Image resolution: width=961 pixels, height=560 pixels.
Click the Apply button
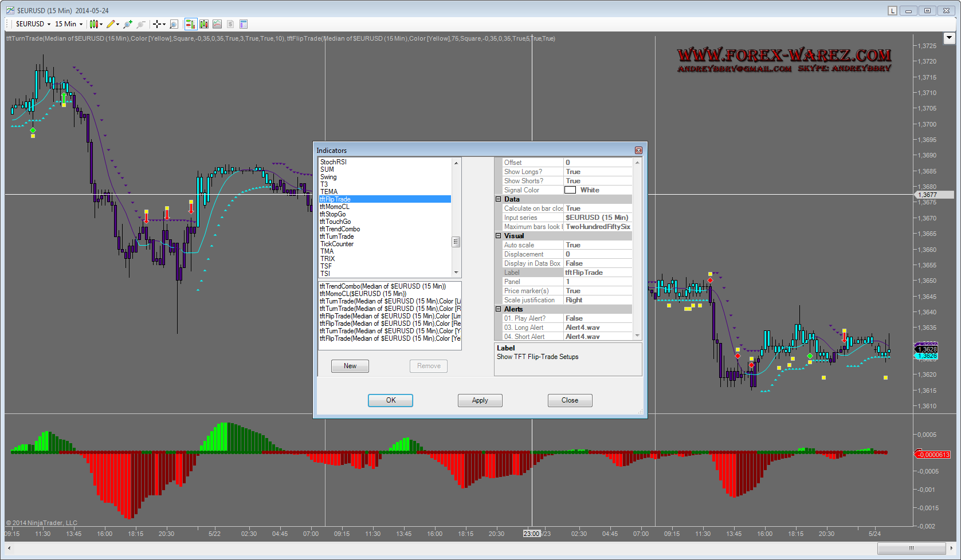480,400
